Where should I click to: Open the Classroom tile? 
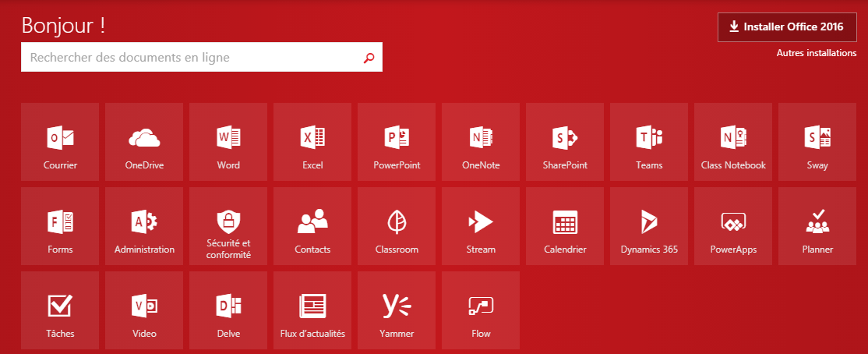pyautogui.click(x=397, y=226)
